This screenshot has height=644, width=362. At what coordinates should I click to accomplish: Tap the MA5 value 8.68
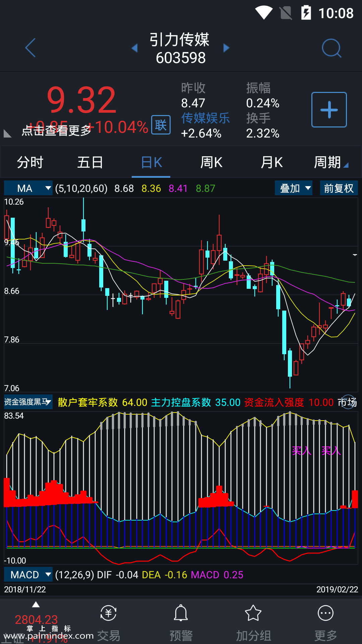(x=124, y=189)
